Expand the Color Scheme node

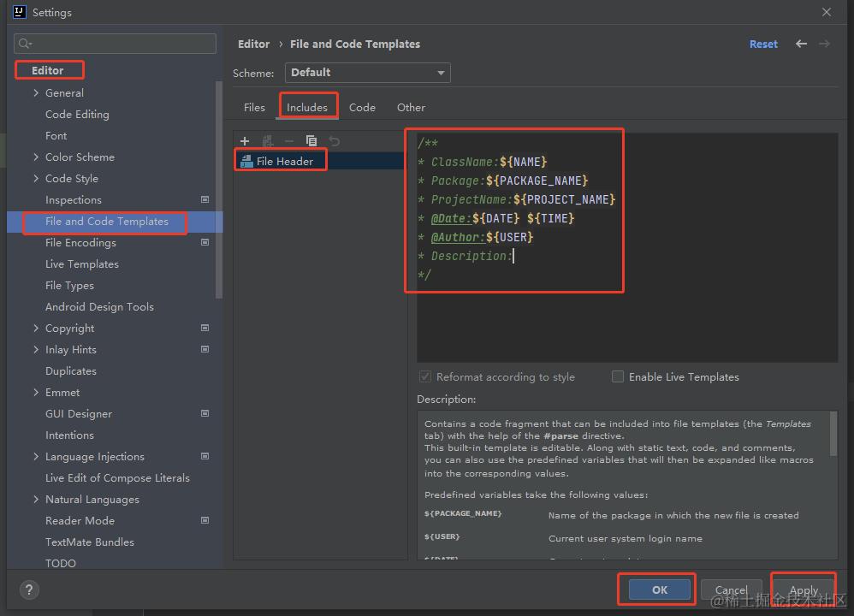[36, 157]
